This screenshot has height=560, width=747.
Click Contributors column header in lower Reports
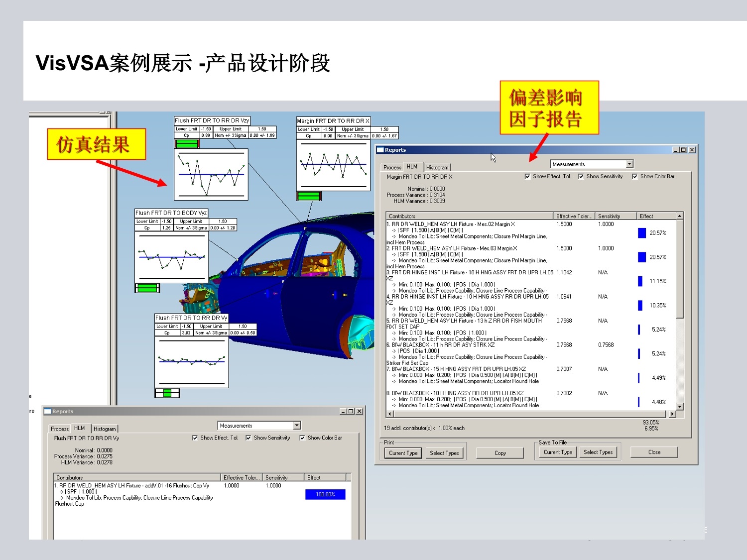coord(137,477)
